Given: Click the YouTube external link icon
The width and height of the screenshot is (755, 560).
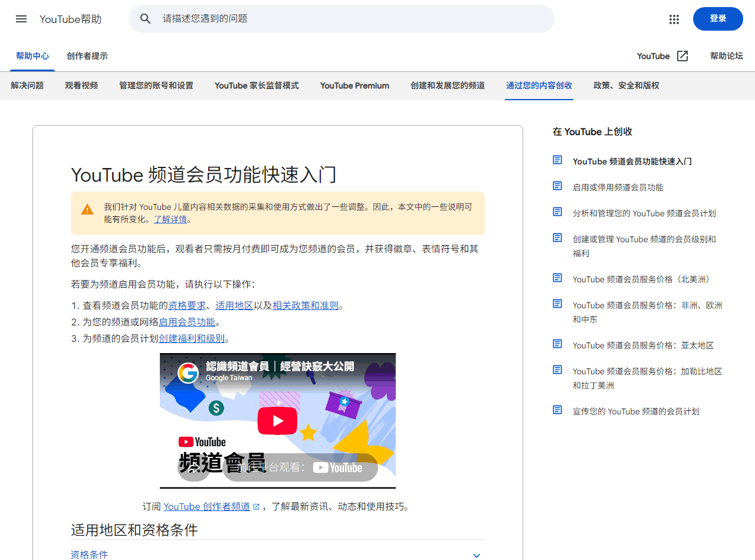Looking at the screenshot, I should pyautogui.click(x=682, y=56).
